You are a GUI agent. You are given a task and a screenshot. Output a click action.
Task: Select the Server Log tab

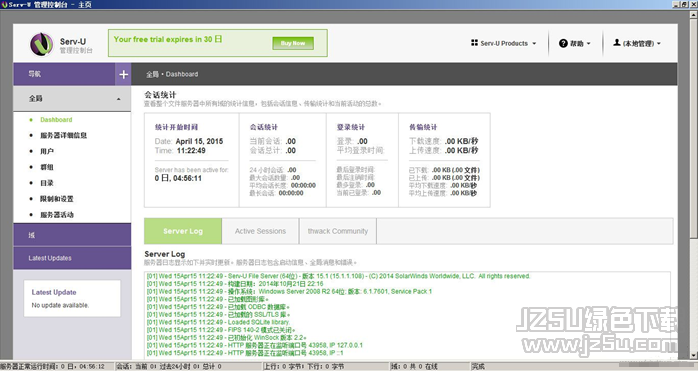183,231
